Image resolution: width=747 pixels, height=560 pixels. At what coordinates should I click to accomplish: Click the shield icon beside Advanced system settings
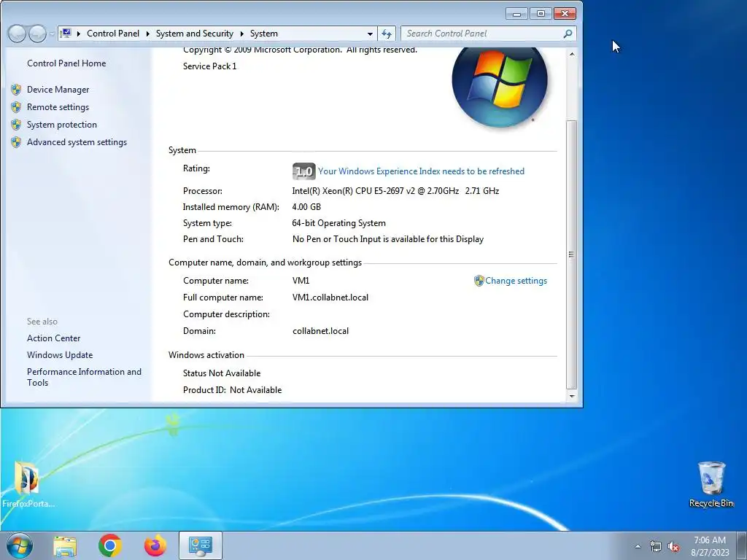[16, 142]
